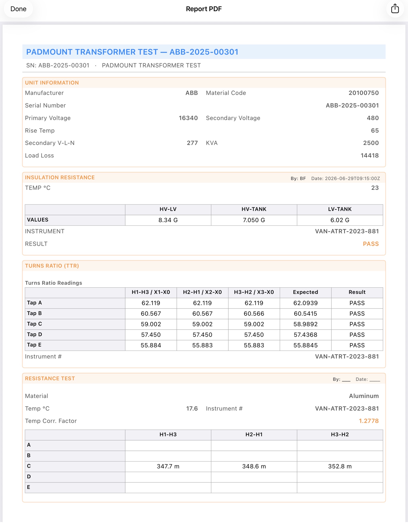
Task: Select Primary Voltage value 16340
Action: click(x=188, y=118)
